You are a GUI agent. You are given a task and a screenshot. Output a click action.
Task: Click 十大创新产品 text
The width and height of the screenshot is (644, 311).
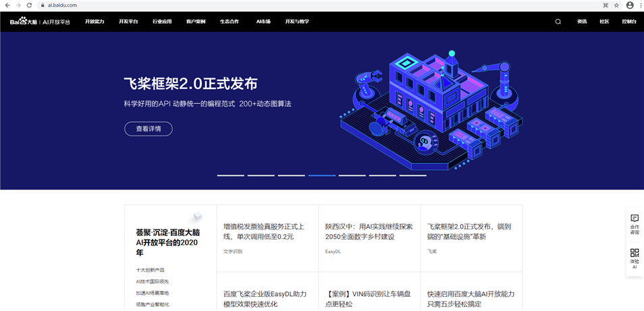tap(151, 270)
